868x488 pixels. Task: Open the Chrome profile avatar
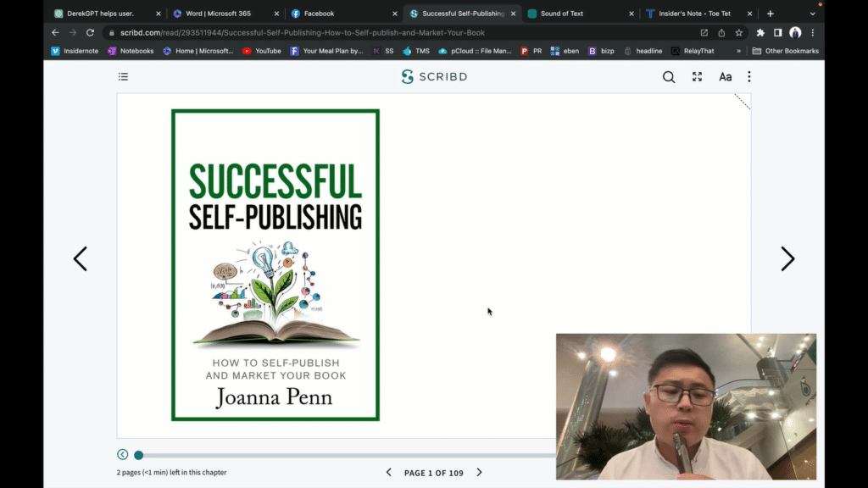click(795, 33)
